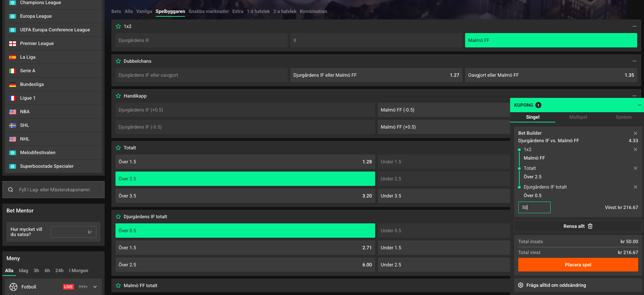644x295 pixels.
Task: Open La Liga with Spain flag
Action: (53, 57)
